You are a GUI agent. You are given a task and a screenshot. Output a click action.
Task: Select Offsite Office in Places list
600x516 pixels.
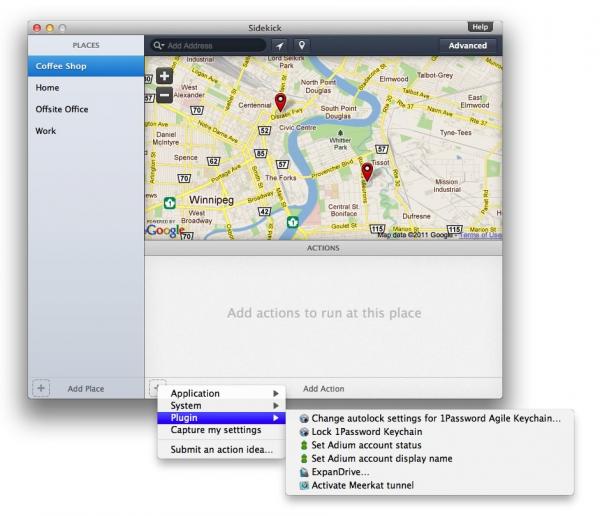86,109
